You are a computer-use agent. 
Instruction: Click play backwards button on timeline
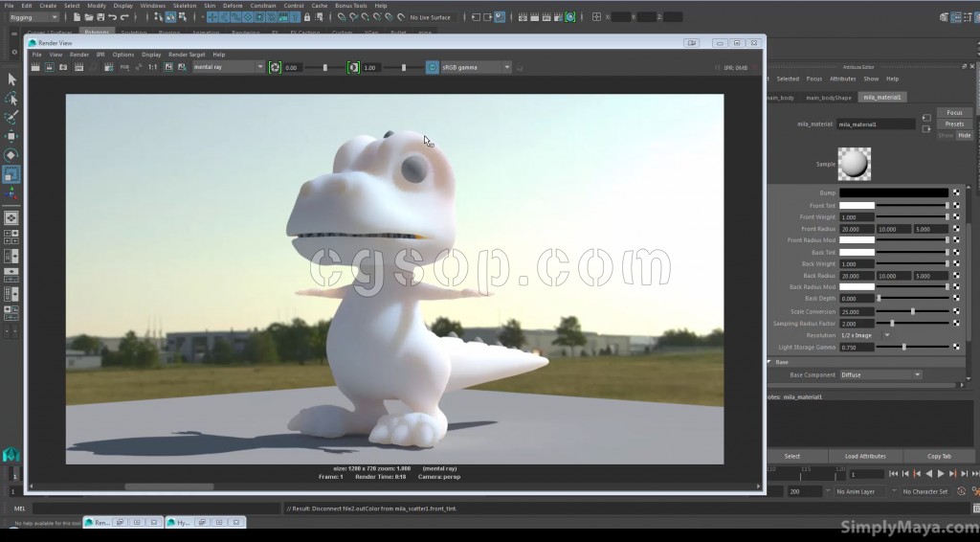[928, 474]
